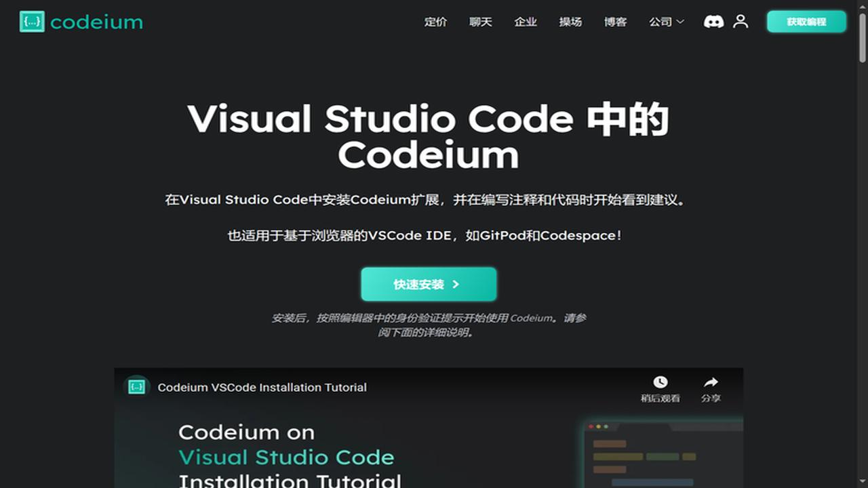868x488 pixels.
Task: Click the Codeium logo in header
Action: [x=81, y=22]
